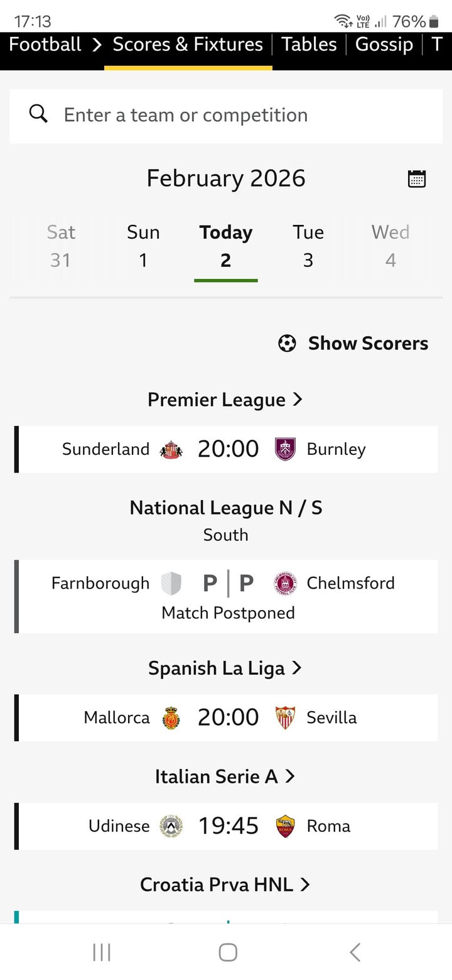Screen dimensions: 452x980
Task: Tap the search magnifier icon
Action: point(38,114)
